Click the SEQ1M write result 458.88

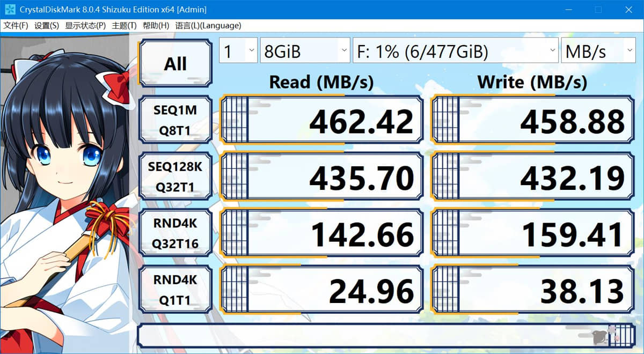click(x=533, y=120)
